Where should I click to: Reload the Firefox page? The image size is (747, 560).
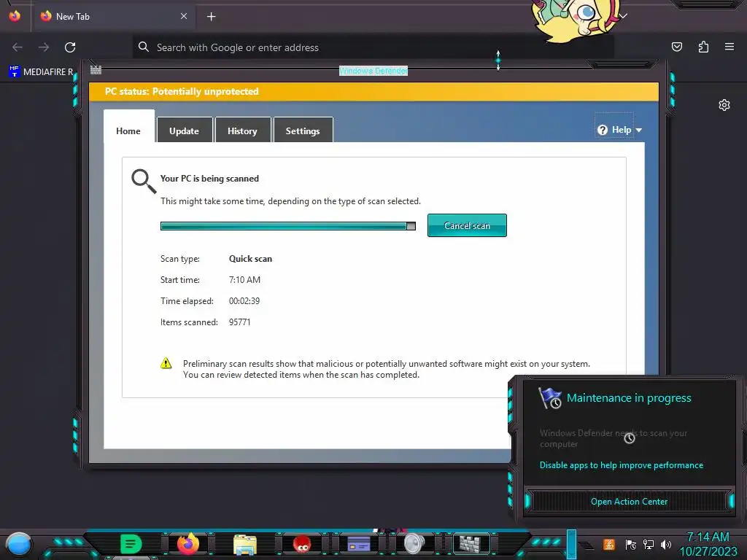(x=70, y=47)
